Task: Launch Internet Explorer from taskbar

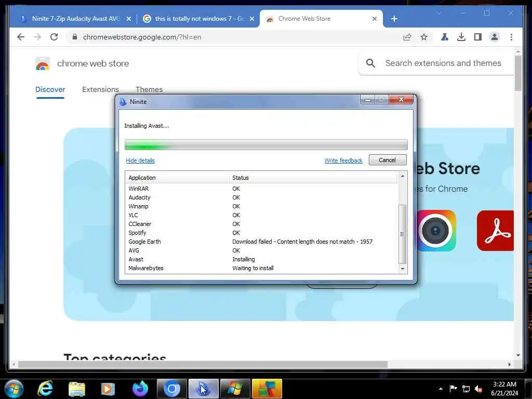Action: pyautogui.click(x=45, y=389)
